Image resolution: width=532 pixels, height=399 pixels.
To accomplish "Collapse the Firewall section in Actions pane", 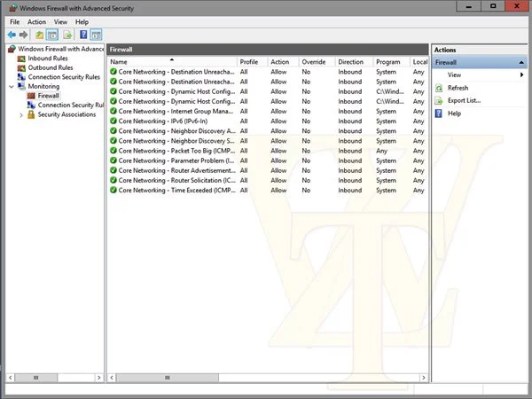I will [521, 62].
